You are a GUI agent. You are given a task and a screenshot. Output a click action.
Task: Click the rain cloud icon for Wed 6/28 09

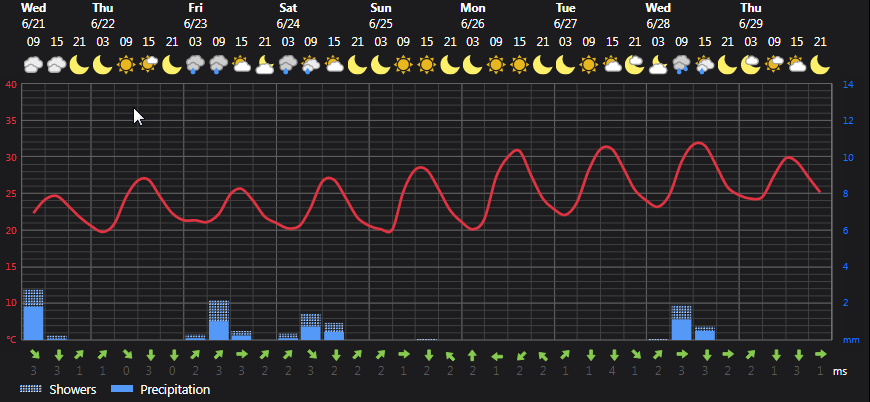point(681,65)
